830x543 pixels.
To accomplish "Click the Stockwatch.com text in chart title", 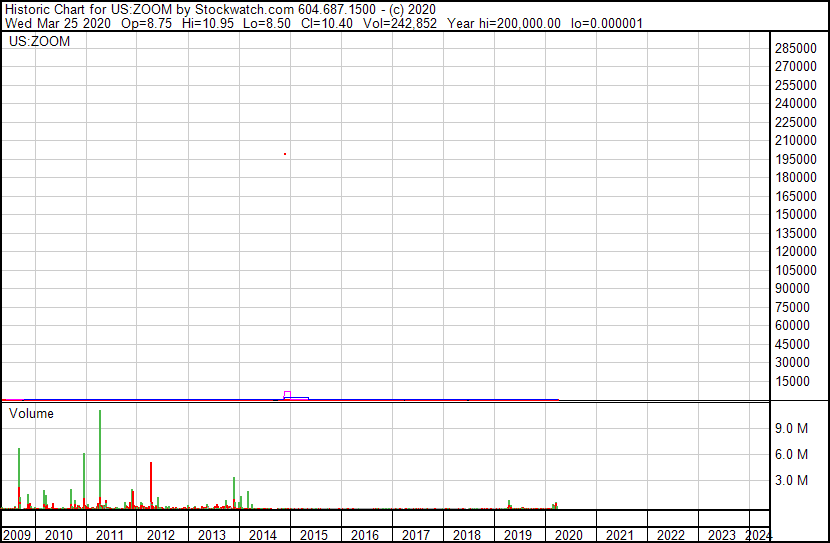I will pyautogui.click(x=244, y=10).
